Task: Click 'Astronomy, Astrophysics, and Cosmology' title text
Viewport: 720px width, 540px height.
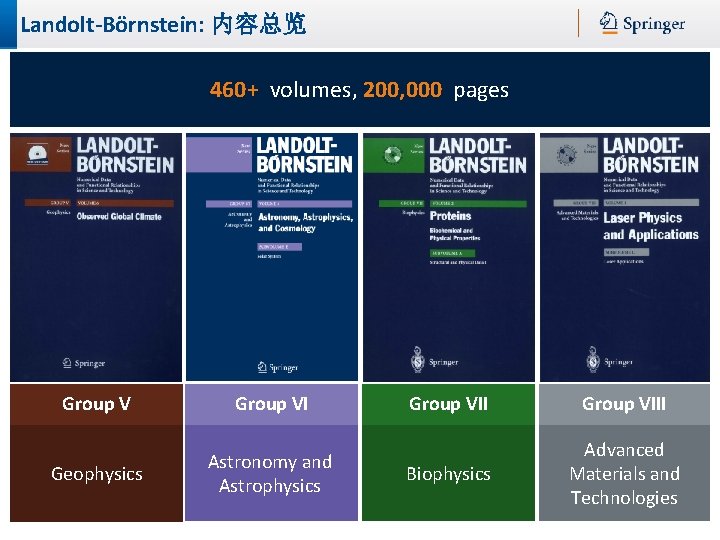Action: (305, 223)
